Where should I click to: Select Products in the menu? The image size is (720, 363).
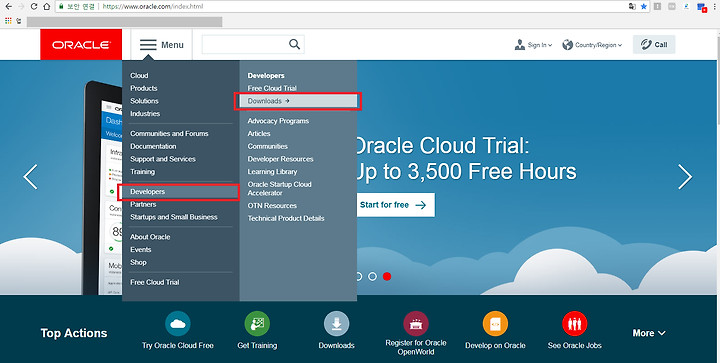click(144, 88)
